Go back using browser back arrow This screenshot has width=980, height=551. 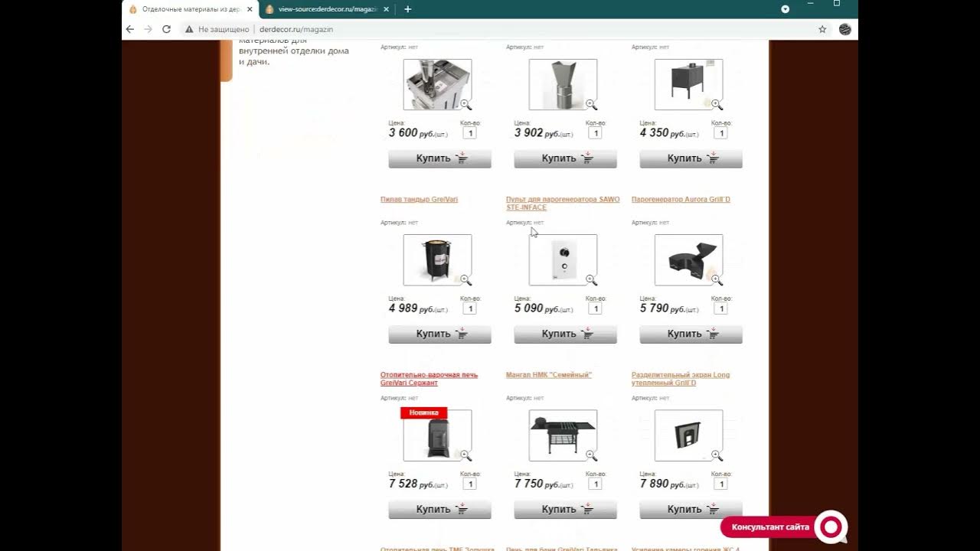(x=129, y=29)
